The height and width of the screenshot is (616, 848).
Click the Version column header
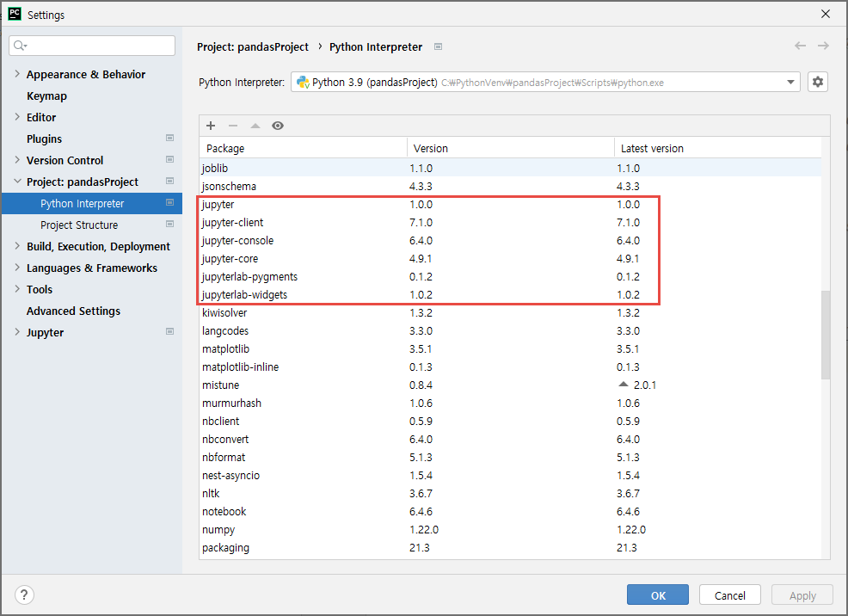(x=511, y=148)
